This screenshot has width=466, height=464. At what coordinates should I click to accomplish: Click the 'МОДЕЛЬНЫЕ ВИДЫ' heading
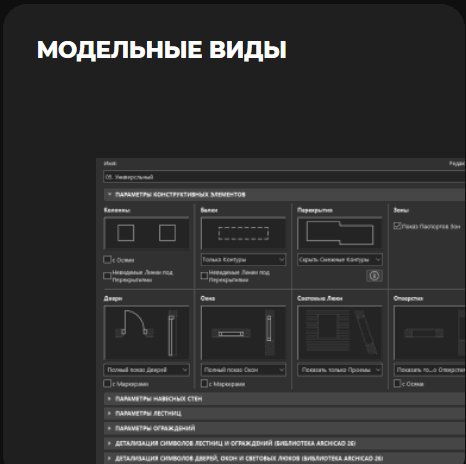pos(162,50)
